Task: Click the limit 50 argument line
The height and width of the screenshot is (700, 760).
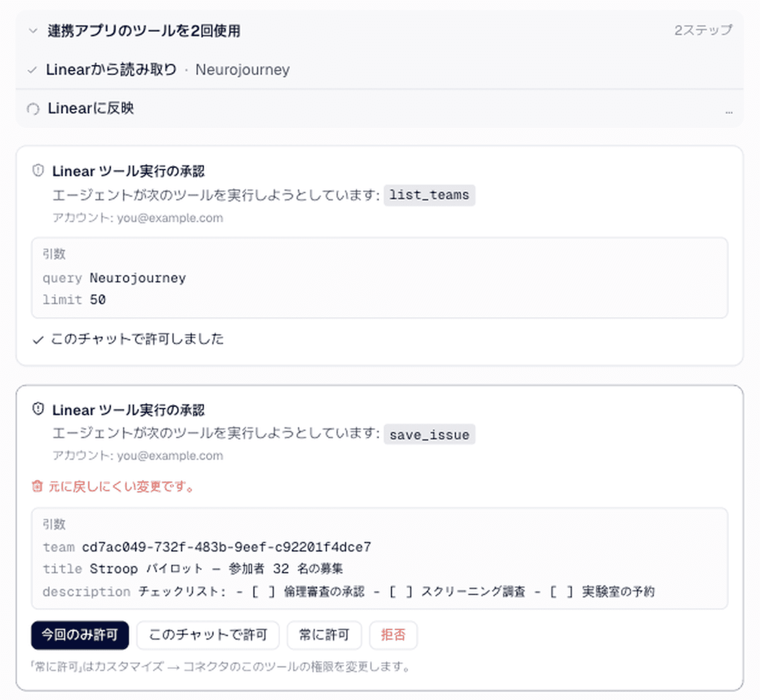Action: point(74,300)
